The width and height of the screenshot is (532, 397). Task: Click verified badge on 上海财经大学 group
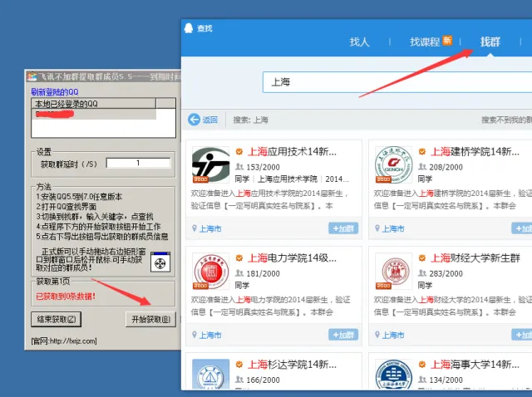pos(422,258)
